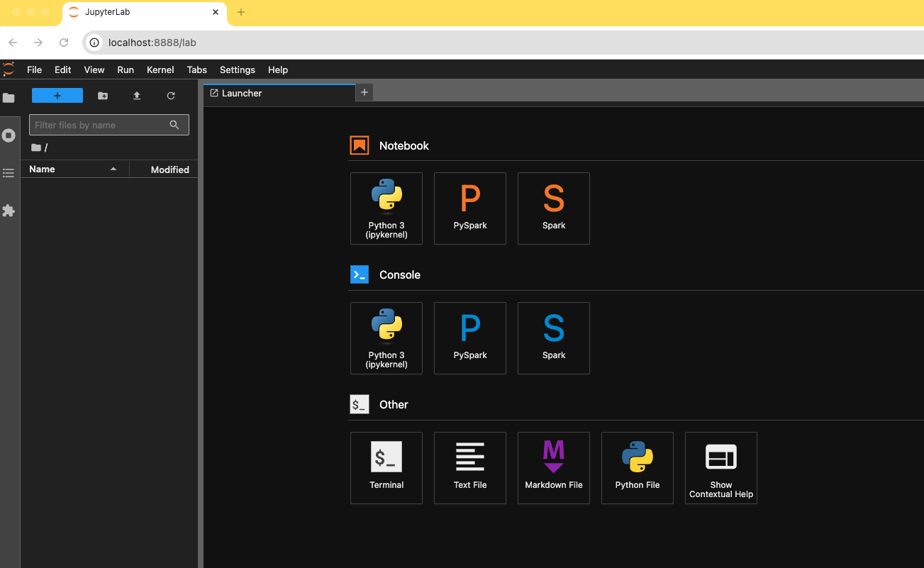Sort files by Name column
The image size is (924, 568).
(x=74, y=169)
